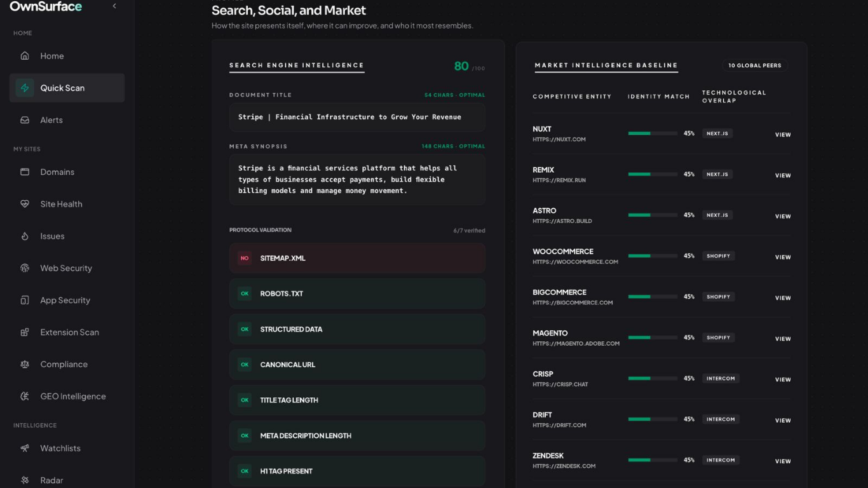
Task: Click the Home house icon in sidebar
Action: (x=25, y=56)
